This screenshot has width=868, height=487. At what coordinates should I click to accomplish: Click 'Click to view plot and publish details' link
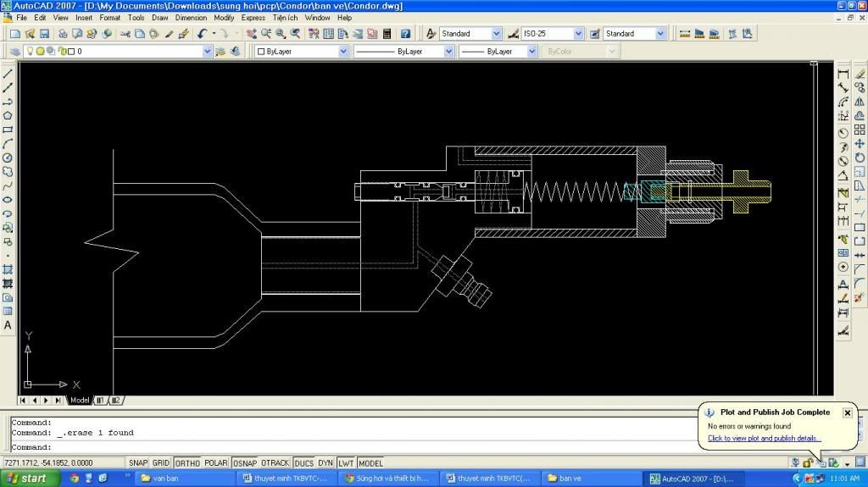762,439
